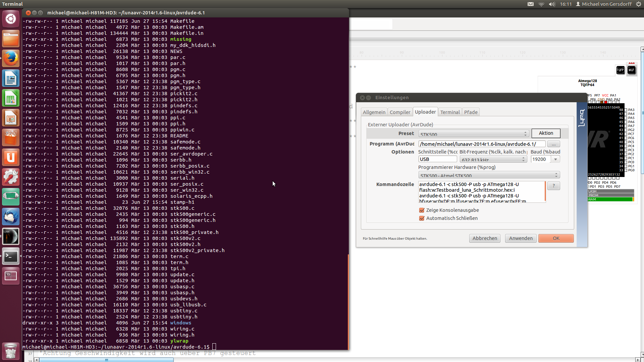Click the Baud value field 19200
This screenshot has height=362, width=644.
pyautogui.click(x=541, y=159)
